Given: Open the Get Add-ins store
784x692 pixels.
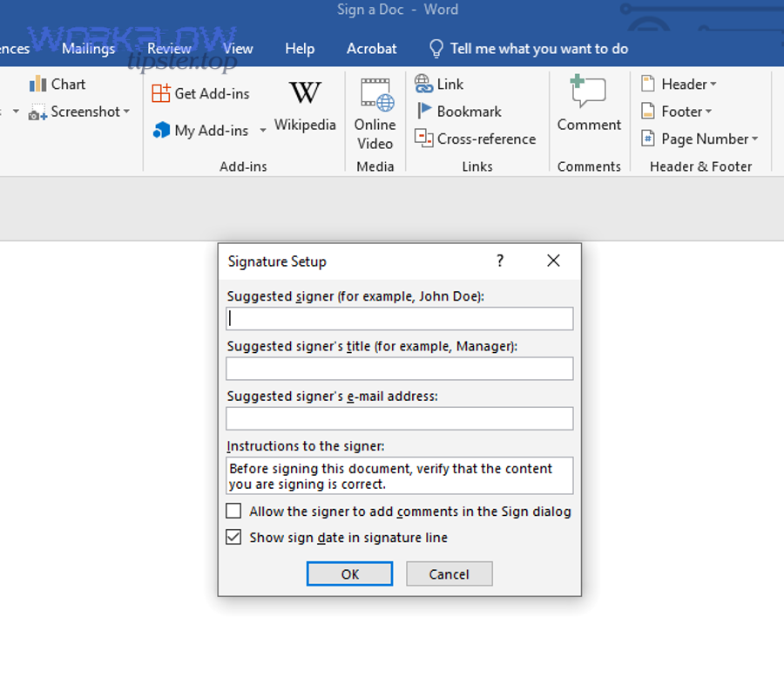Looking at the screenshot, I should [200, 93].
